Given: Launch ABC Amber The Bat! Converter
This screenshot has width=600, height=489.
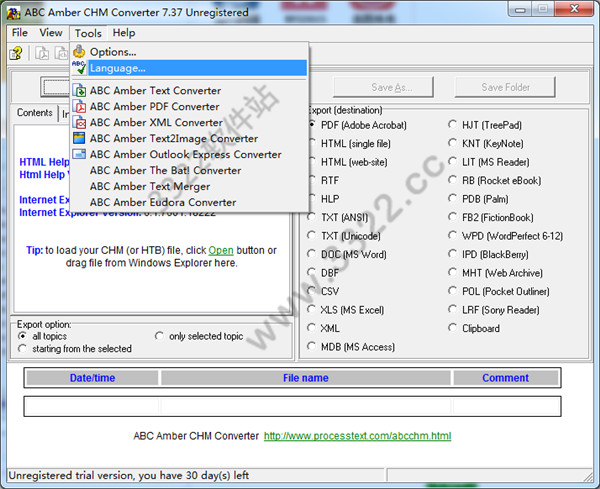Looking at the screenshot, I should [189, 171].
